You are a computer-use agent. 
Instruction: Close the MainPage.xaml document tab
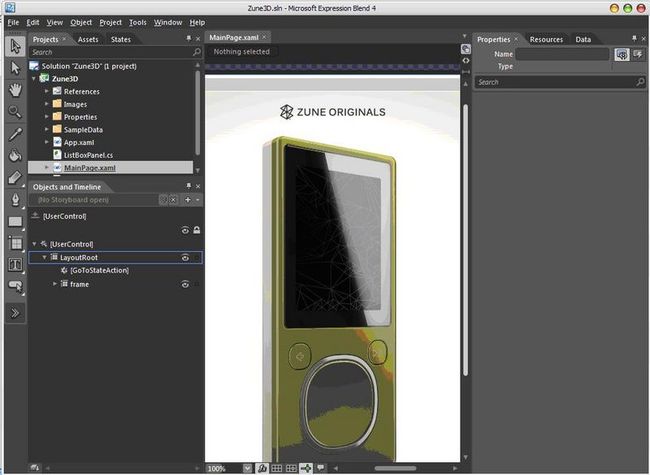tap(264, 37)
